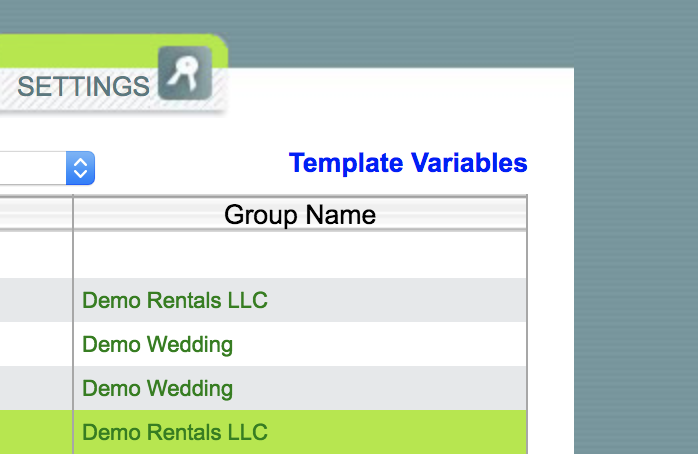698x454 pixels.
Task: Click the column divider beside Group Name header
Action: [73, 214]
